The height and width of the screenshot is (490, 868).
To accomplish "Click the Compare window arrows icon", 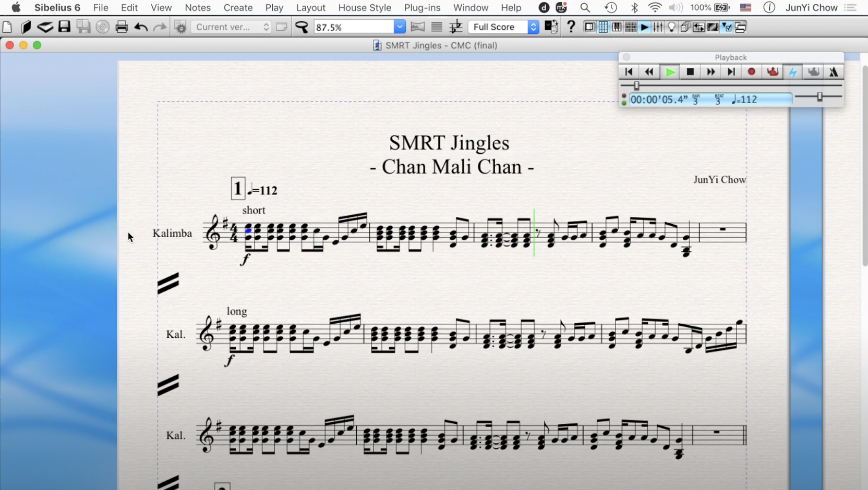I will (699, 27).
